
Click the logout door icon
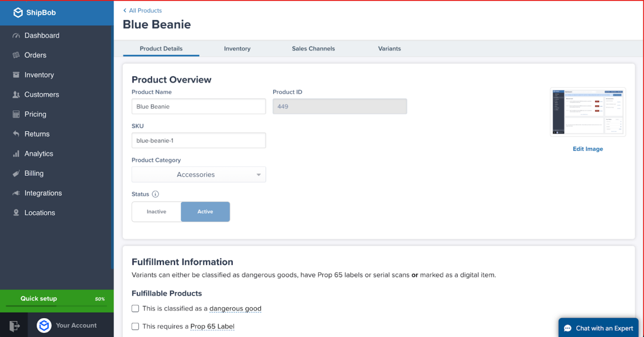click(14, 326)
